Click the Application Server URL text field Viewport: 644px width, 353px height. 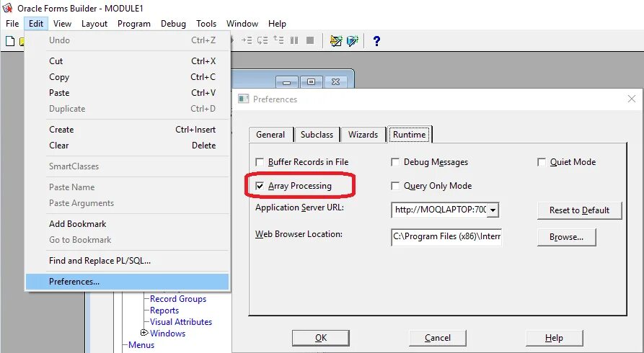click(439, 210)
